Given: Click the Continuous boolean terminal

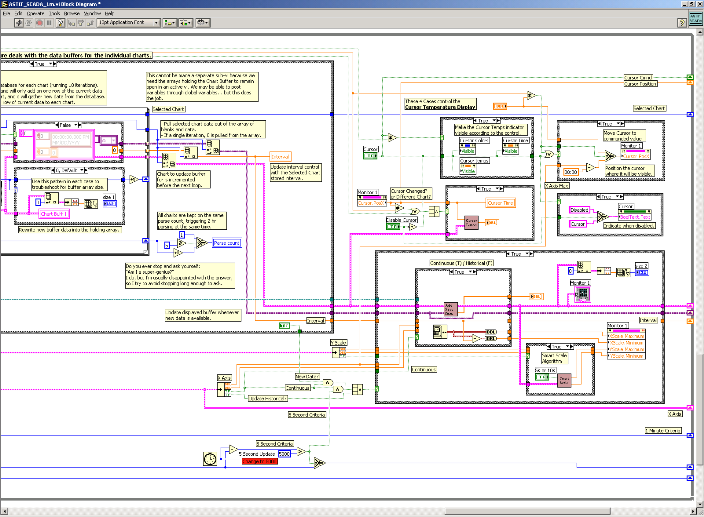Looking at the screenshot, I should click(x=300, y=386).
